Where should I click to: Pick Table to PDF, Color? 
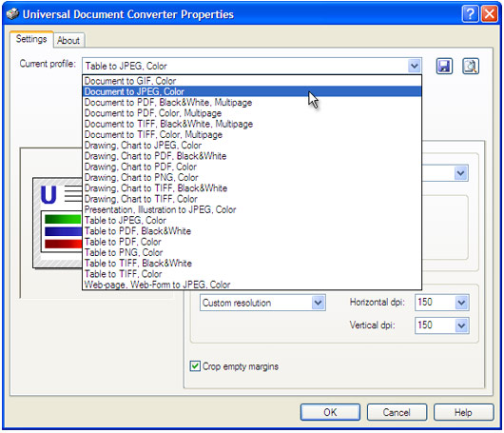[252, 242]
